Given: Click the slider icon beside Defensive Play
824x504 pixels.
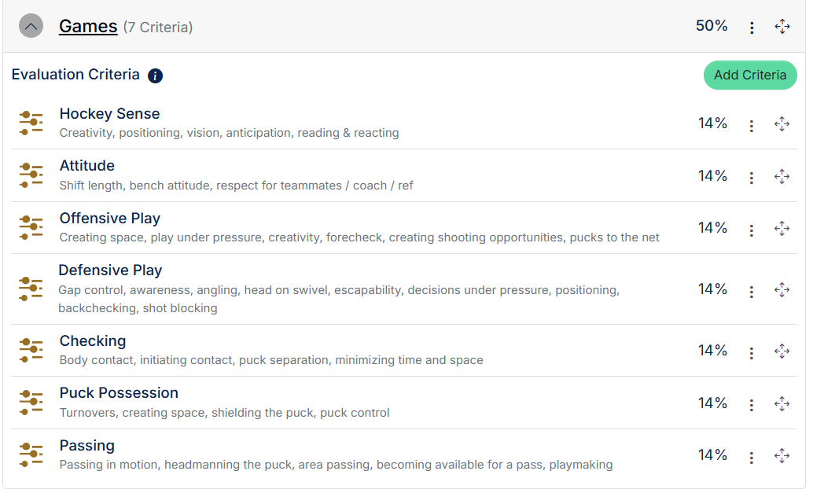Looking at the screenshot, I should 31,289.
